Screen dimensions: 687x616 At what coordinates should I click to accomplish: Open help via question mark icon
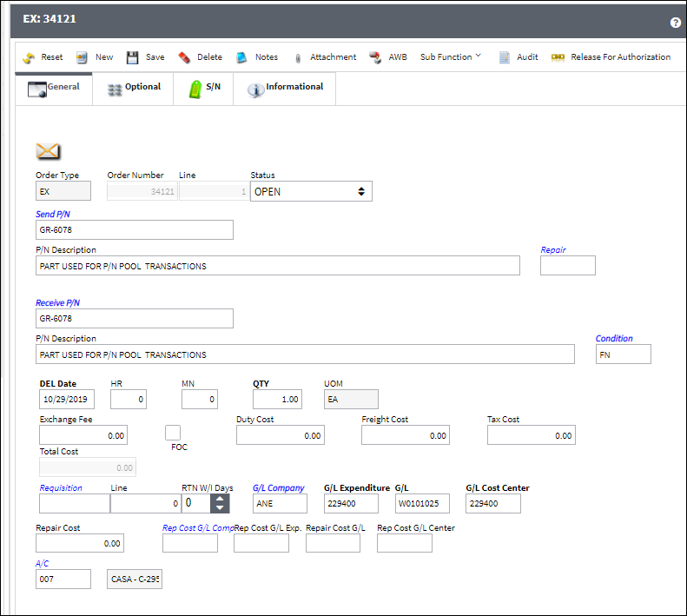pos(675,23)
